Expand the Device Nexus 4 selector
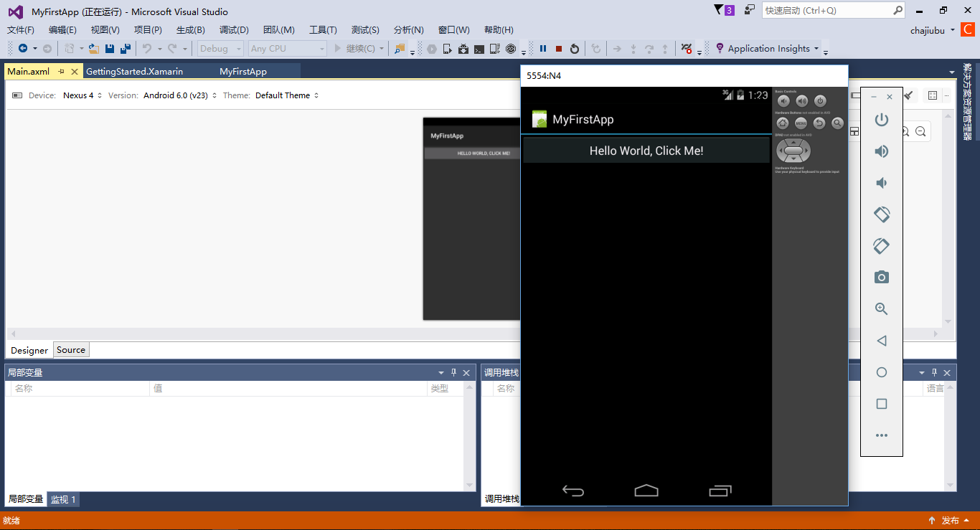Viewport: 980px width, 530px height. (x=83, y=95)
